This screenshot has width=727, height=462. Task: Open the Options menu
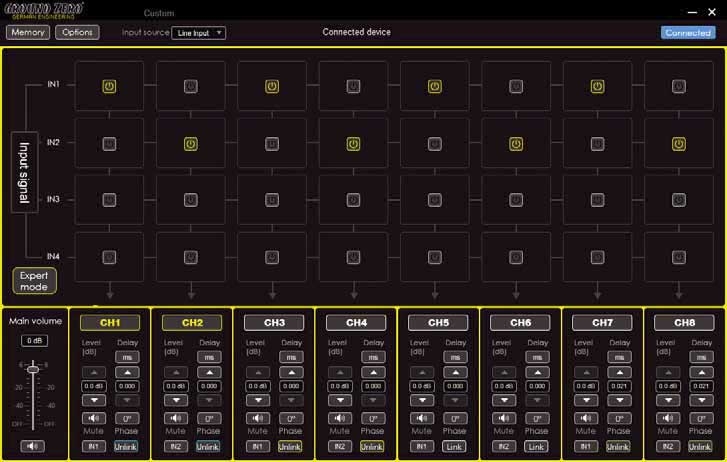click(76, 32)
